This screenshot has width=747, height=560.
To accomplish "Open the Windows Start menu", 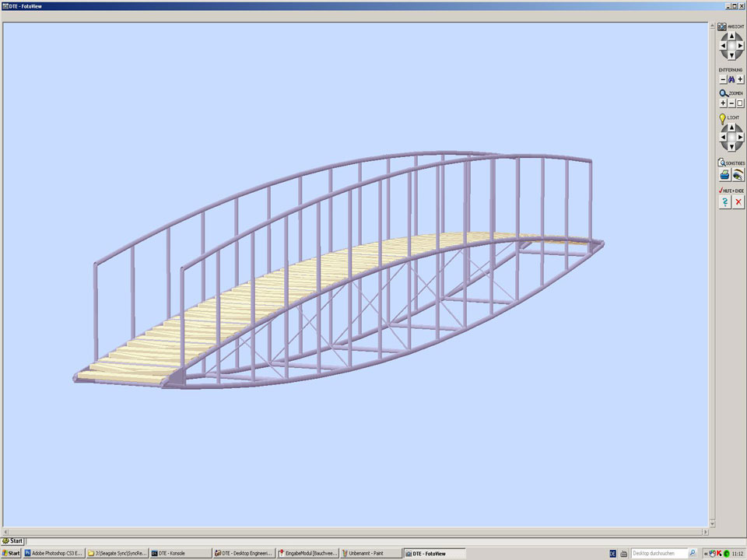I will pyautogui.click(x=12, y=553).
